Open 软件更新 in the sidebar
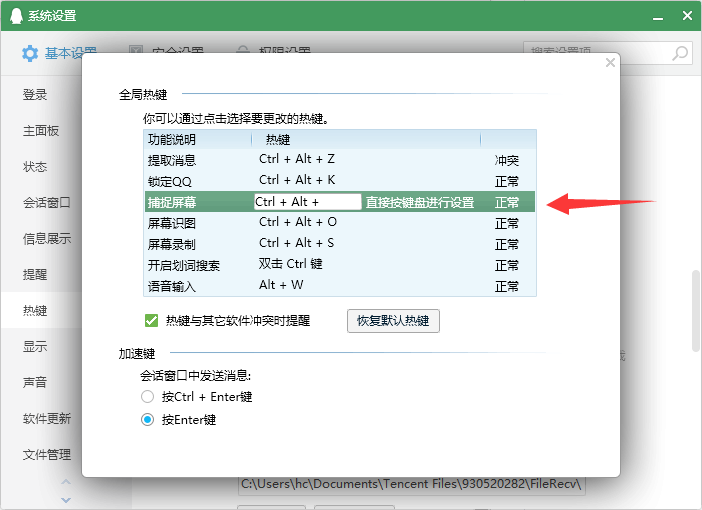The width and height of the screenshot is (702, 510). coord(47,419)
